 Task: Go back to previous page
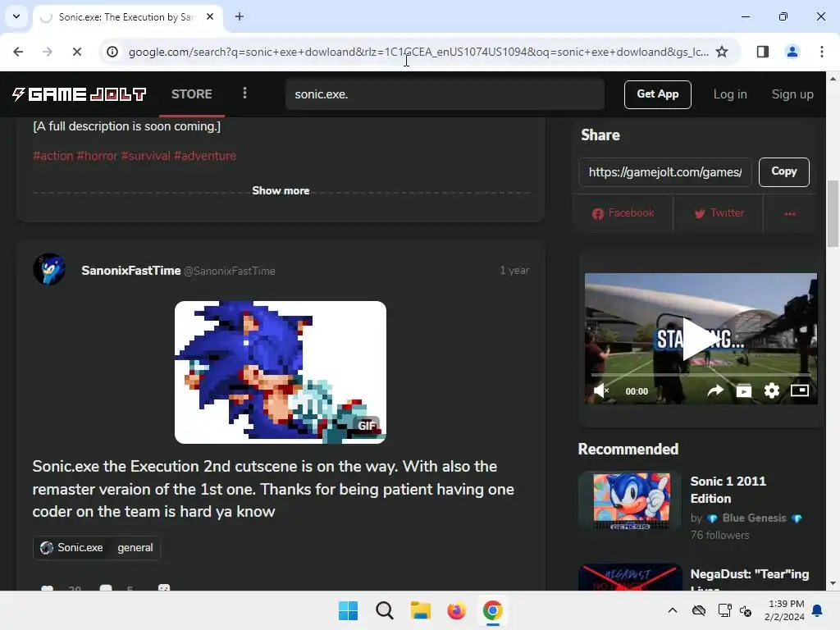[x=18, y=52]
